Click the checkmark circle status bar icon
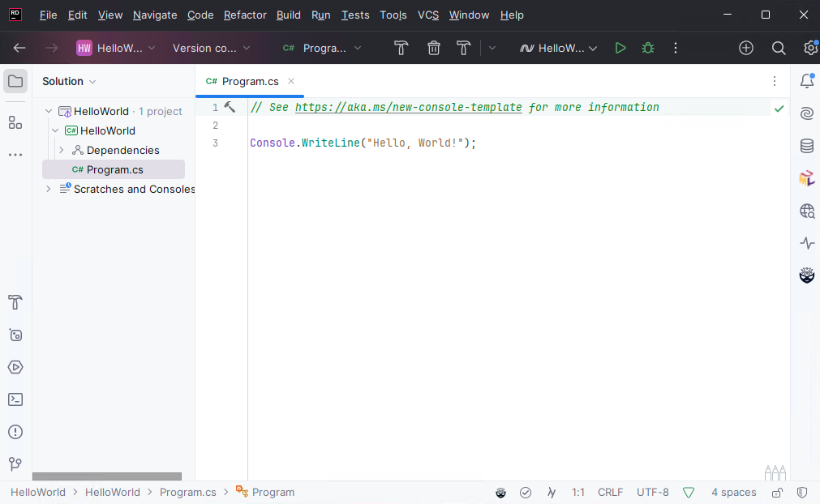The image size is (820, 504). (x=526, y=493)
